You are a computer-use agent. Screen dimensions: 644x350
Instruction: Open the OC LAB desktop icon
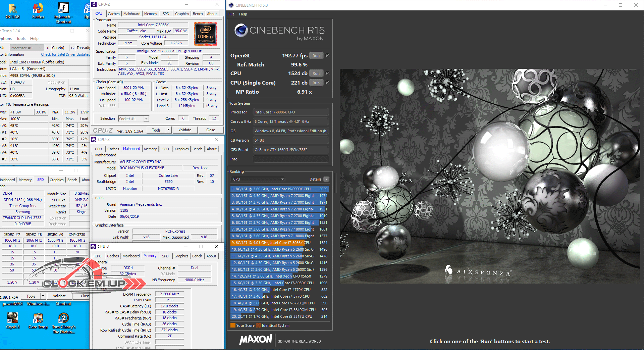click(12, 9)
